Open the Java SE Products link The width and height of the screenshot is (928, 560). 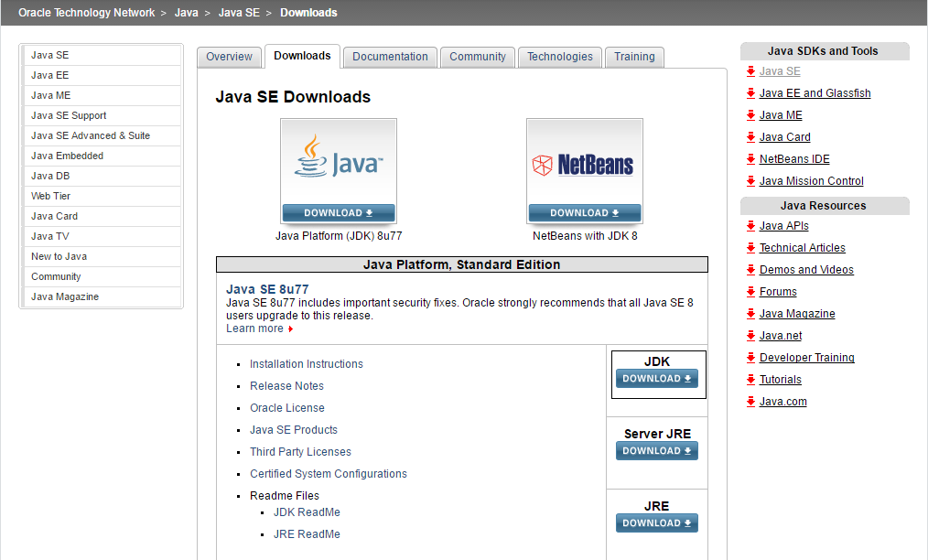pos(294,430)
